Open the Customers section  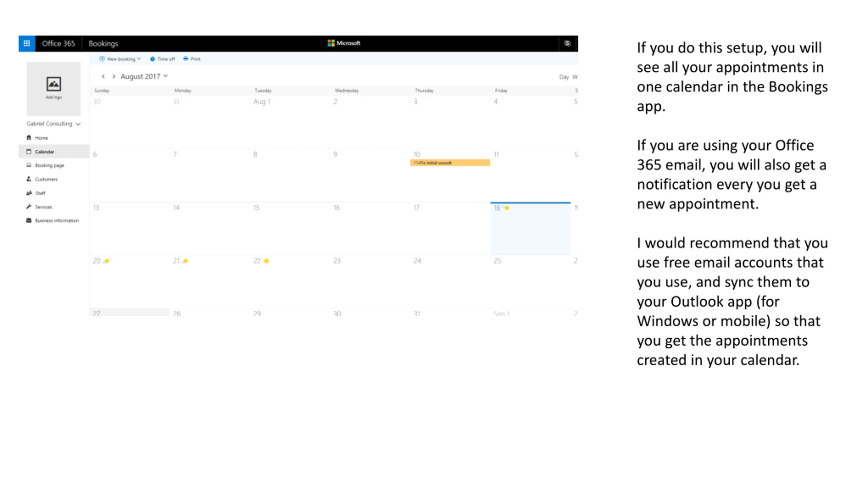tap(46, 179)
